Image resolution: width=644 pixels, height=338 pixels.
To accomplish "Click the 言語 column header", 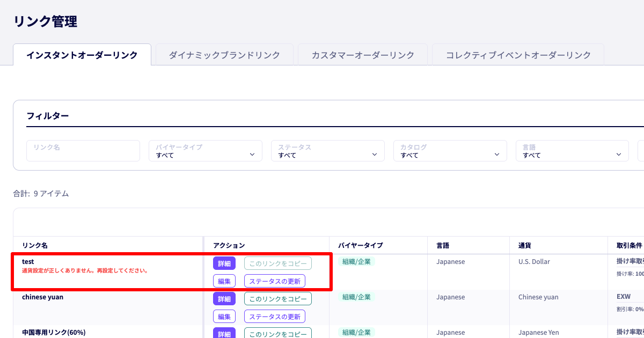I will coord(443,245).
